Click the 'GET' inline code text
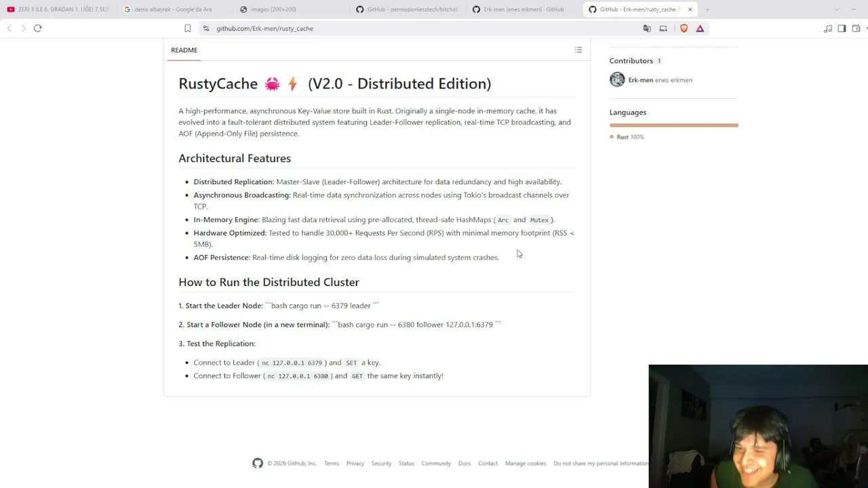This screenshot has width=868, height=488. [x=357, y=376]
